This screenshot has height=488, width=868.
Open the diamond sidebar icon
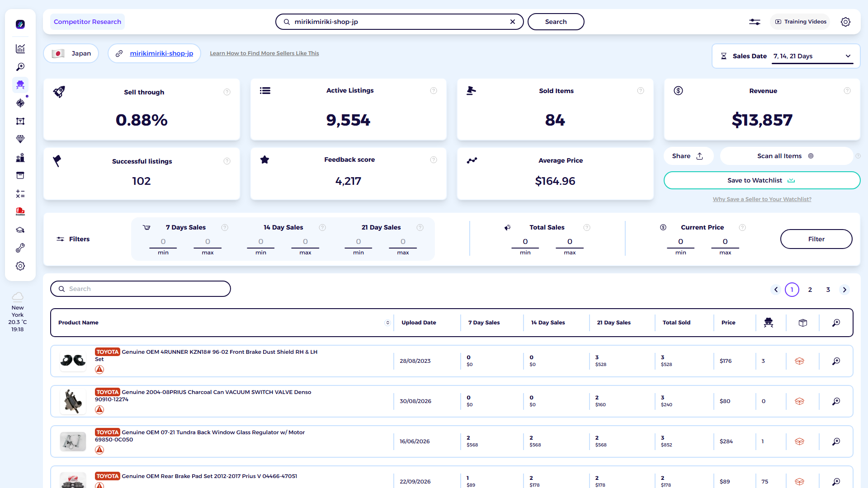pyautogui.click(x=20, y=139)
